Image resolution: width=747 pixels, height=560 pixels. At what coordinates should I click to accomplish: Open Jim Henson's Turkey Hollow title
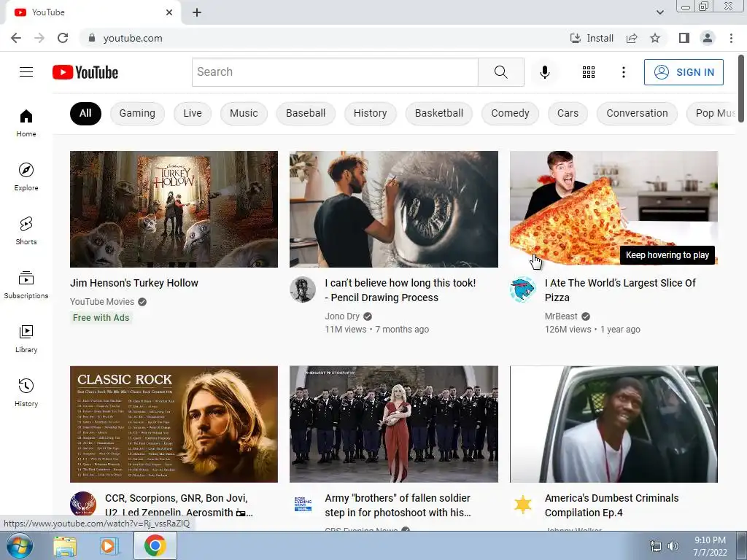(134, 283)
